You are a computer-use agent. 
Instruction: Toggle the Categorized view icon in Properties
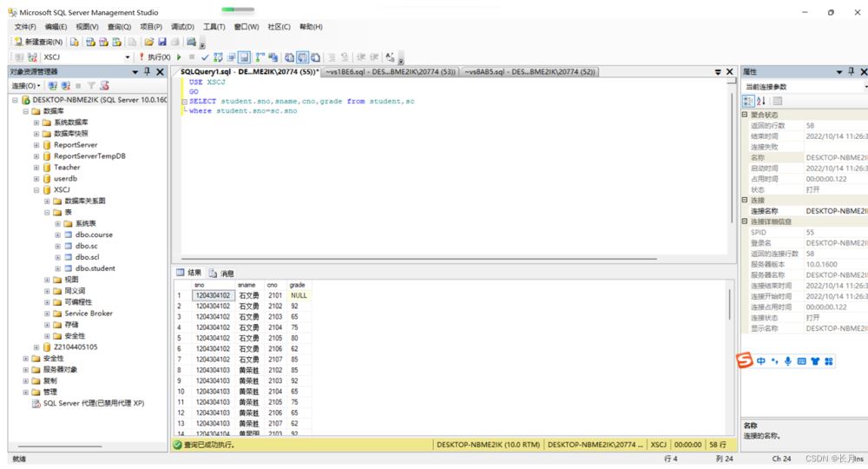(749, 102)
